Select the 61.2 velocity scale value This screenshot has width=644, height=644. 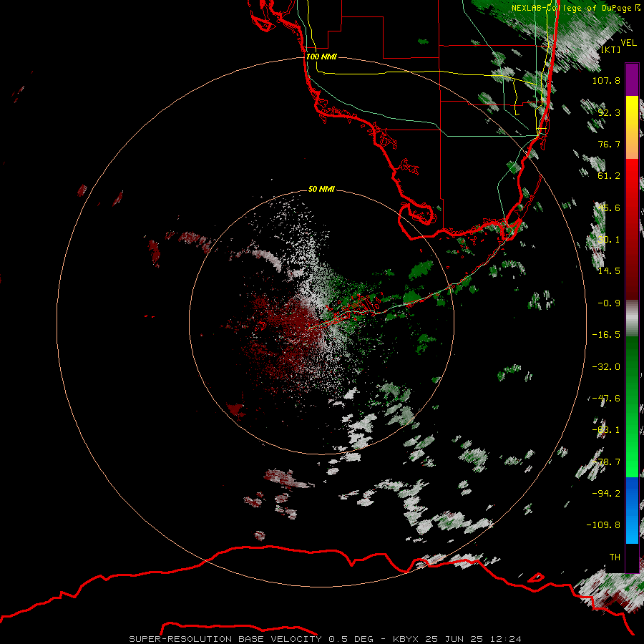click(x=609, y=176)
